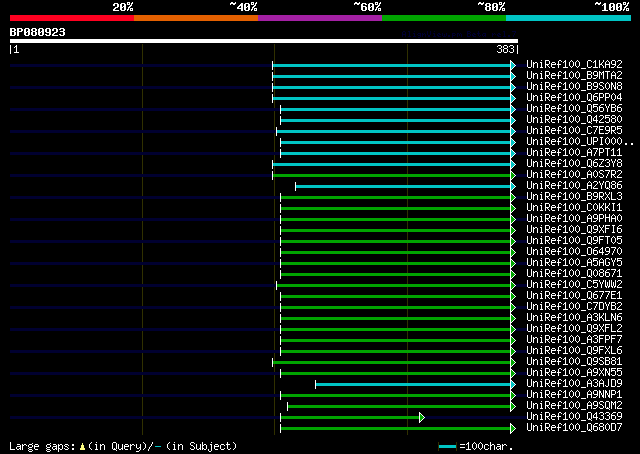Select the cyan ~100% legend segment
The width and height of the screenshot is (640, 454).
[569, 18]
